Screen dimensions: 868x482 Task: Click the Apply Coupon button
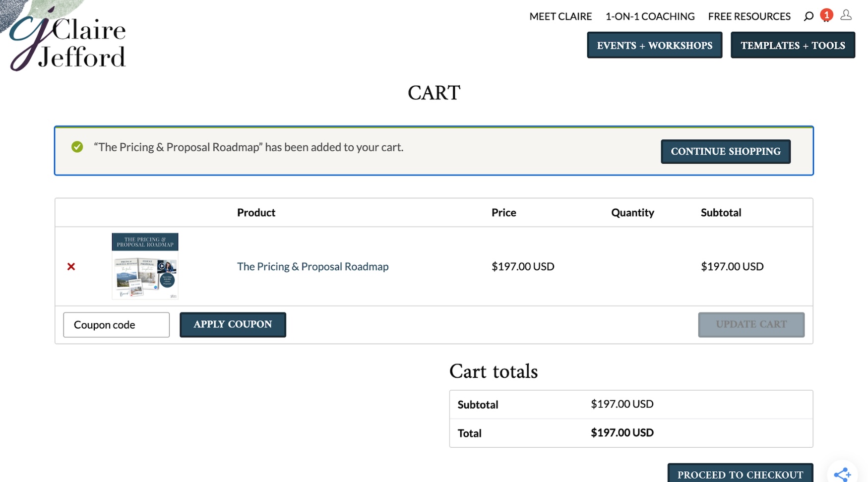[233, 325]
